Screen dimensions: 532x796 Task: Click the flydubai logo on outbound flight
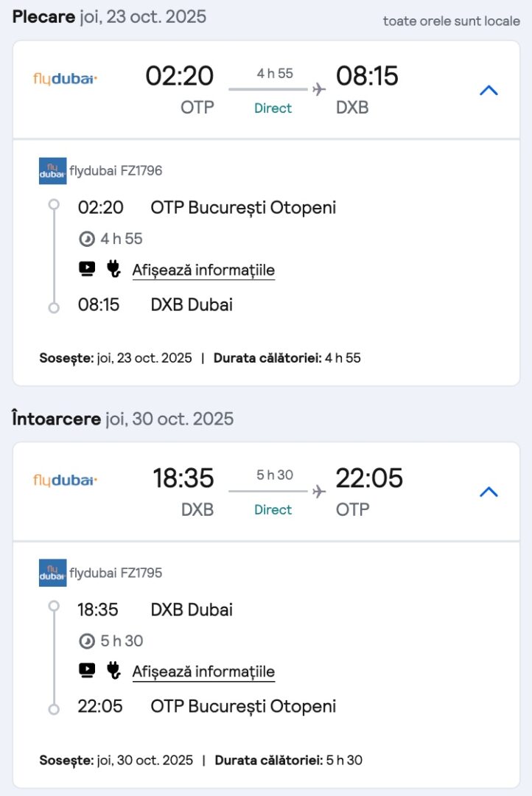65,79
